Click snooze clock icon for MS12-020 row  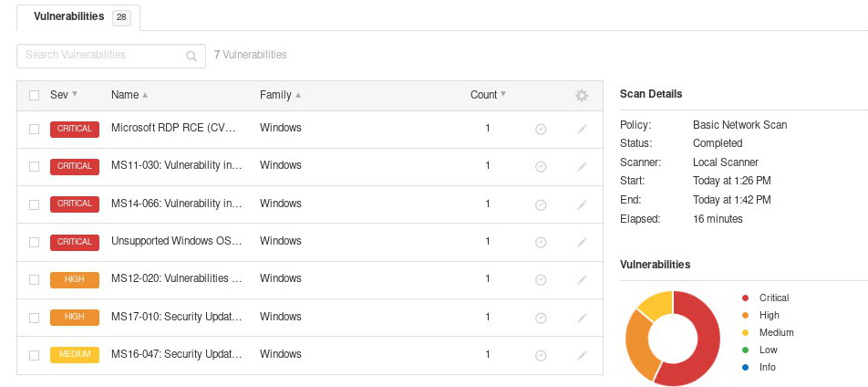(541, 279)
